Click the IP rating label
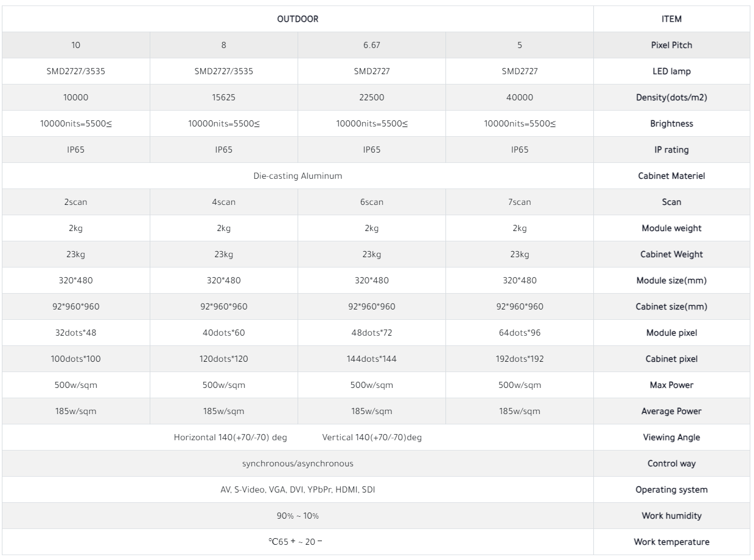Image resolution: width=754 pixels, height=560 pixels. pos(671,150)
